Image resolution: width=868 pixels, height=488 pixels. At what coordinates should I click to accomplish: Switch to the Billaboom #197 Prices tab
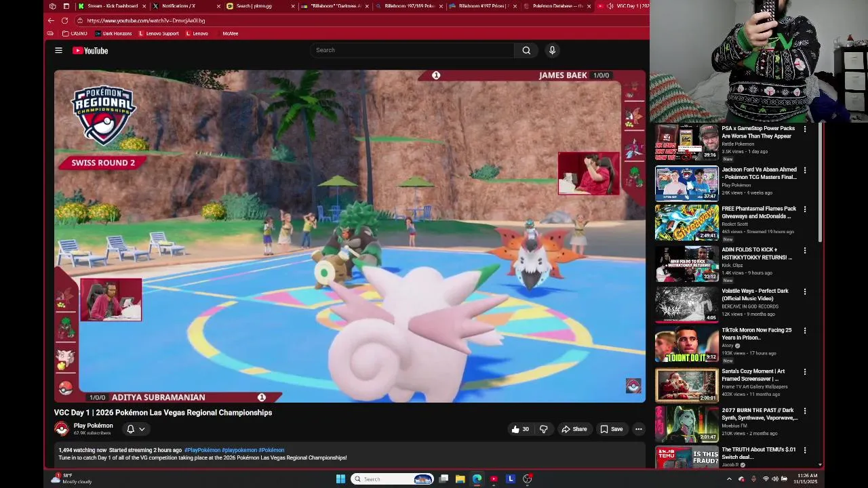[484, 6]
